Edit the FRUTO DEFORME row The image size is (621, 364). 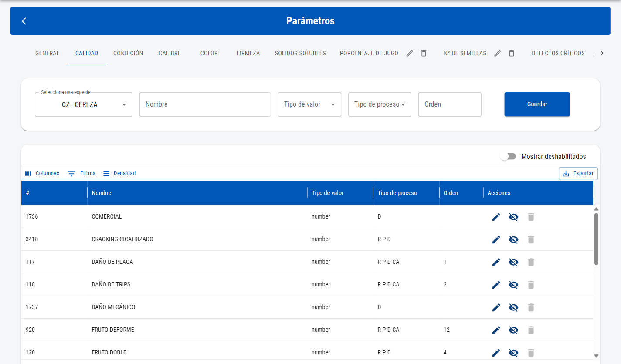click(496, 330)
